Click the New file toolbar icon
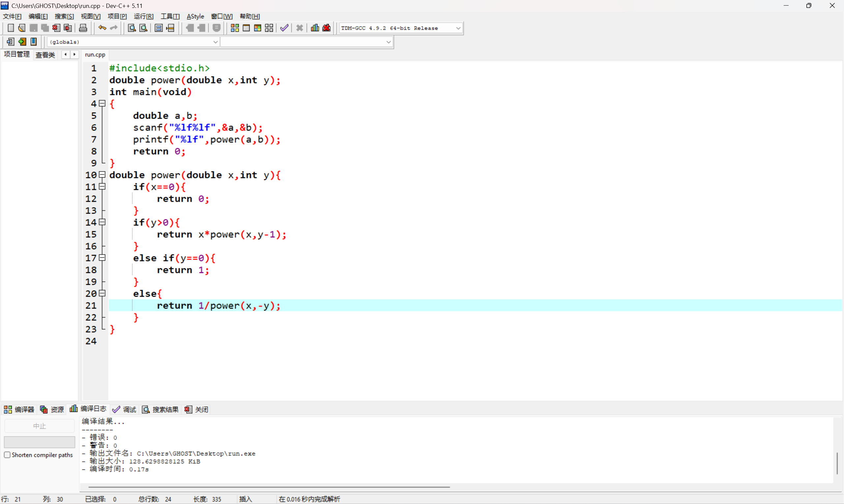Screen dimensions: 844x504 (11, 28)
